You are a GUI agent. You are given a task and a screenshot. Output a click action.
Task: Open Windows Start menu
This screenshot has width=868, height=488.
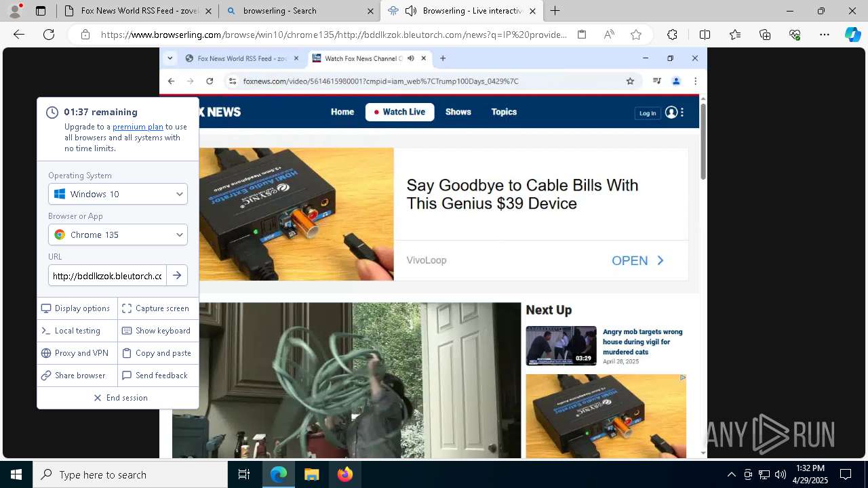(16, 474)
